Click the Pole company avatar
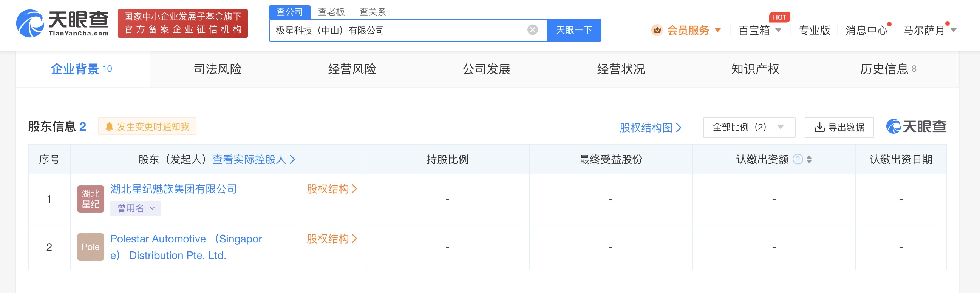Screen dimensions: 980x293 click(91, 247)
